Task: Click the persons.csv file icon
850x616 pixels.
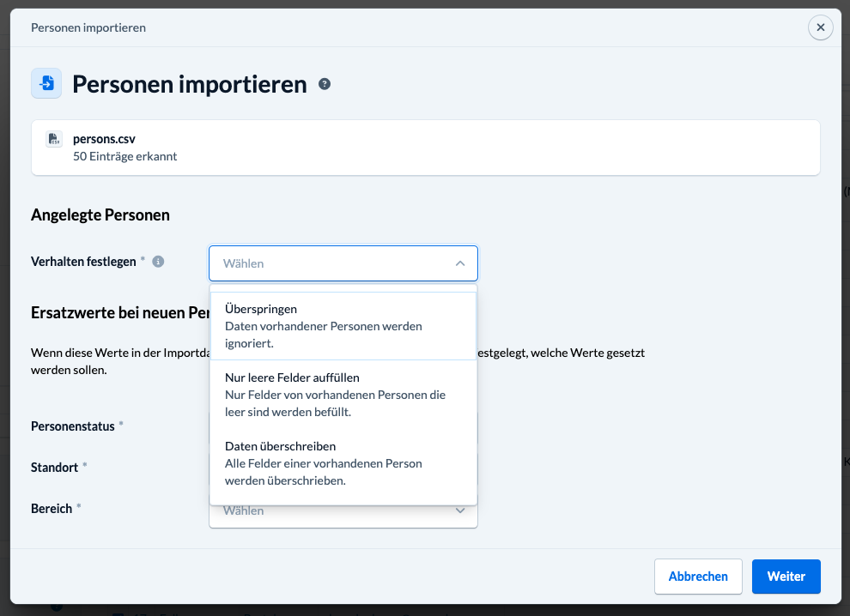Action: tap(54, 139)
